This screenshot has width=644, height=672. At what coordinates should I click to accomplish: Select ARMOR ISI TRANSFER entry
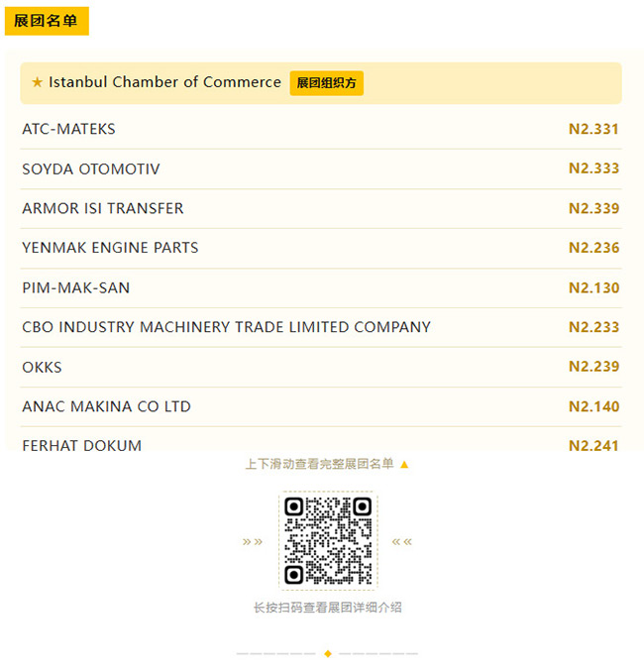(x=321, y=208)
